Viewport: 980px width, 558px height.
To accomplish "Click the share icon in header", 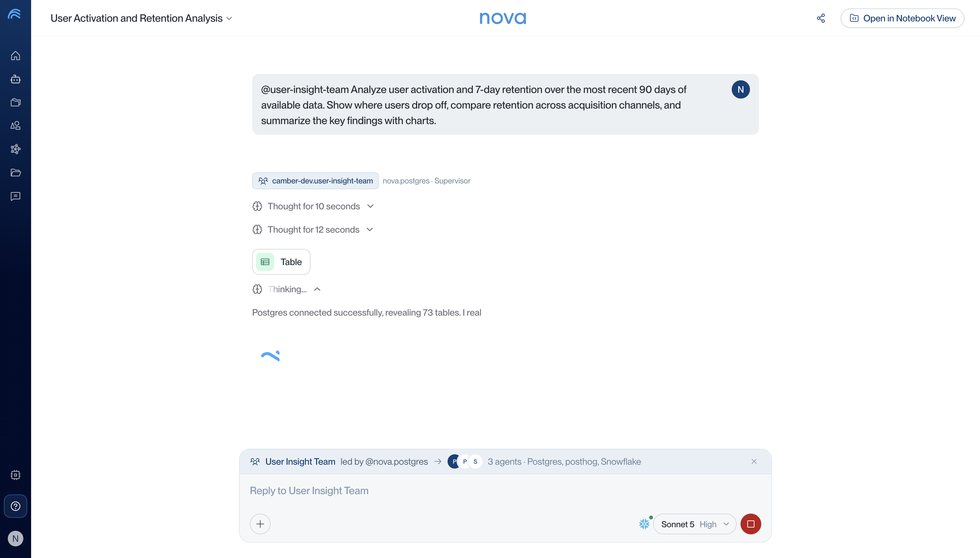I will (x=821, y=18).
